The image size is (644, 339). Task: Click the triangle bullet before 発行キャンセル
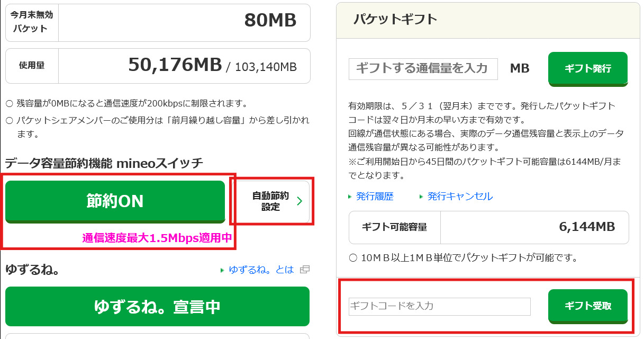(x=421, y=197)
